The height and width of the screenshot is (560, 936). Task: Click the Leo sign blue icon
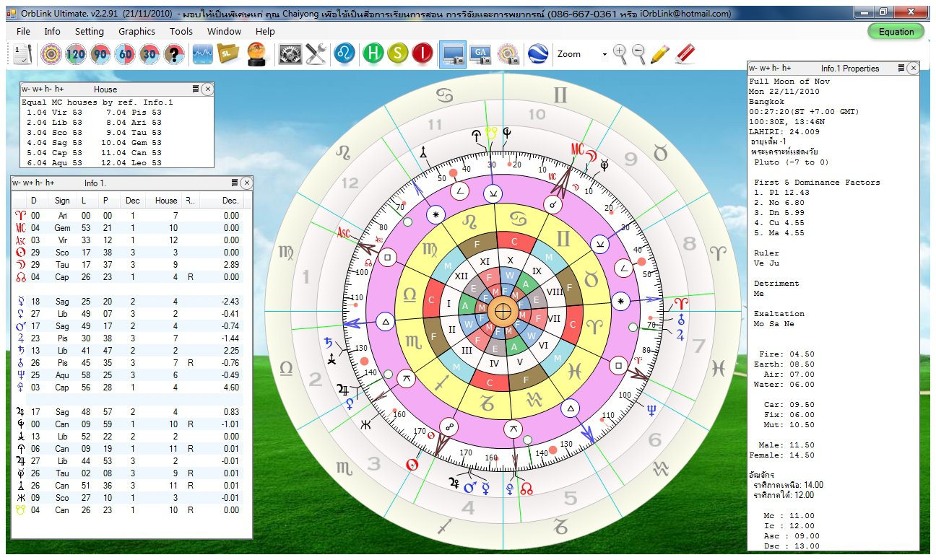coord(344,54)
